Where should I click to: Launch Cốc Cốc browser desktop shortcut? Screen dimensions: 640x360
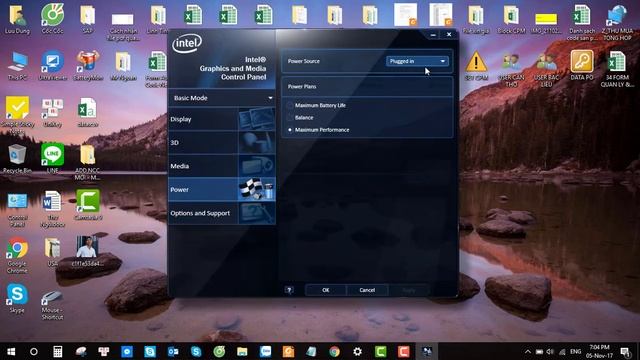(x=52, y=19)
